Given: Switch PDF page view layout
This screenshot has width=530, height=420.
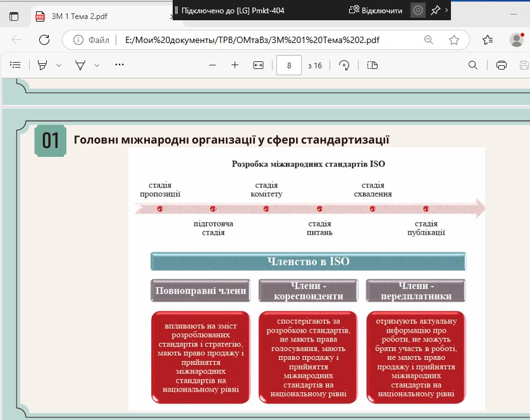Looking at the screenshot, I should (372, 65).
